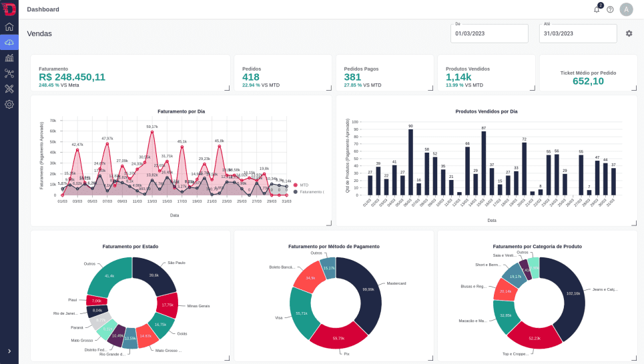The width and height of the screenshot is (644, 364).
Task: Open the 'De' start date picker
Action: 489,33
